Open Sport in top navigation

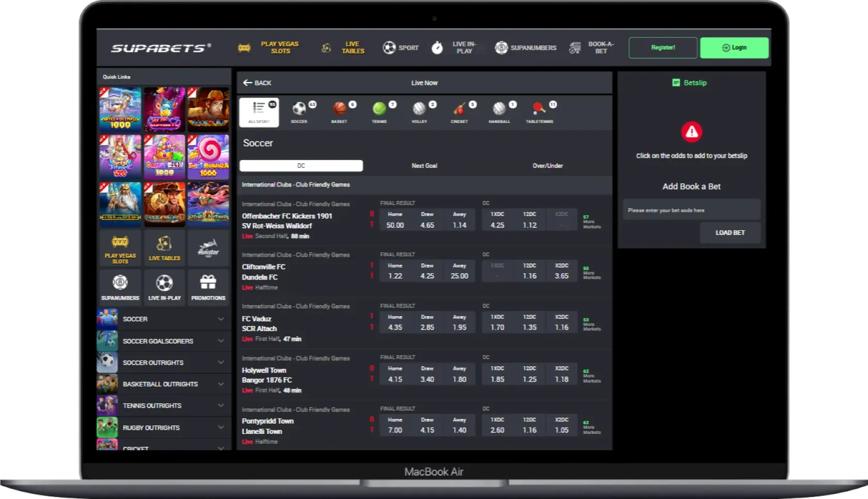(x=400, y=48)
